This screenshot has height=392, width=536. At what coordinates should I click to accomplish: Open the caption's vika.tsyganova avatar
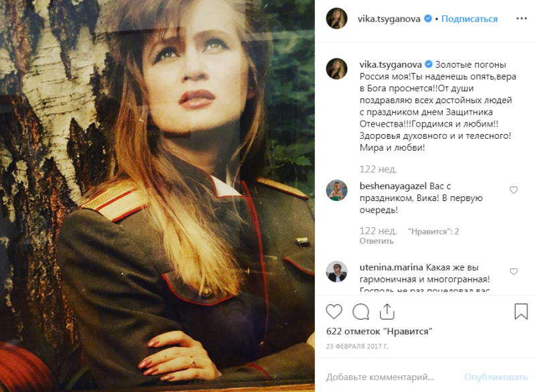click(337, 69)
